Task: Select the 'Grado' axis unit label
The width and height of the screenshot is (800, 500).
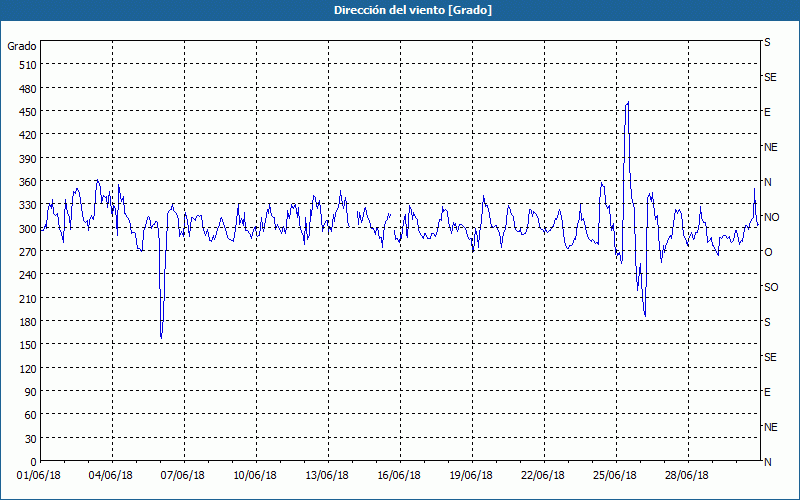Action: (x=22, y=46)
